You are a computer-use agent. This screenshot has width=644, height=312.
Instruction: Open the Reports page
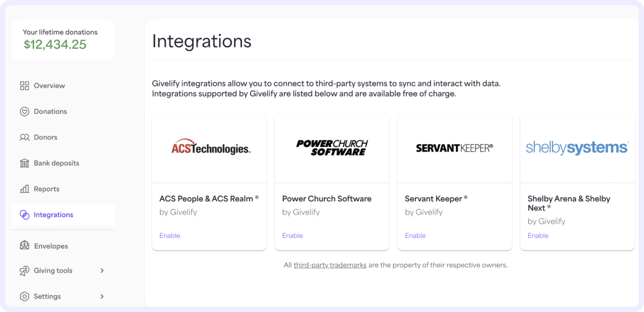point(47,189)
